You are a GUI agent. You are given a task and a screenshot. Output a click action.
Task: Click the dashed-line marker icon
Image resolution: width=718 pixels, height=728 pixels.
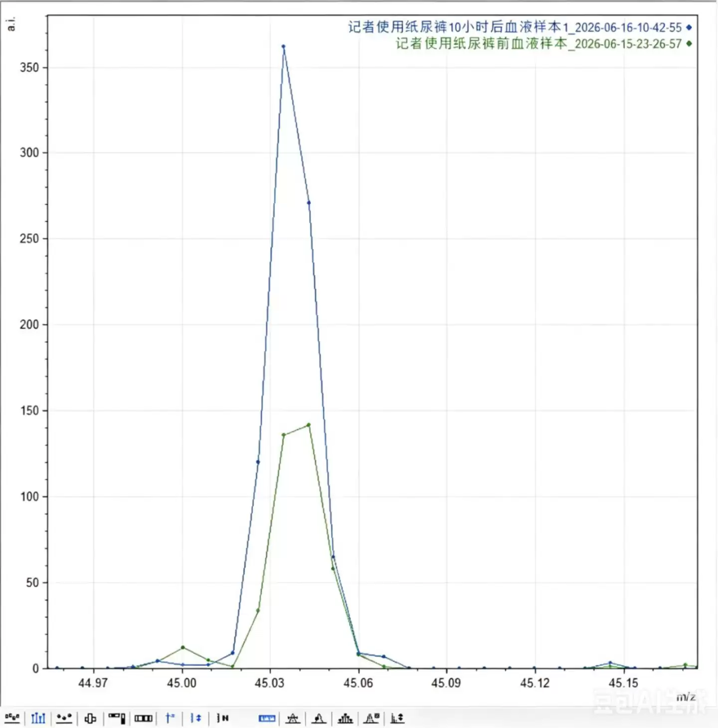coord(222,718)
